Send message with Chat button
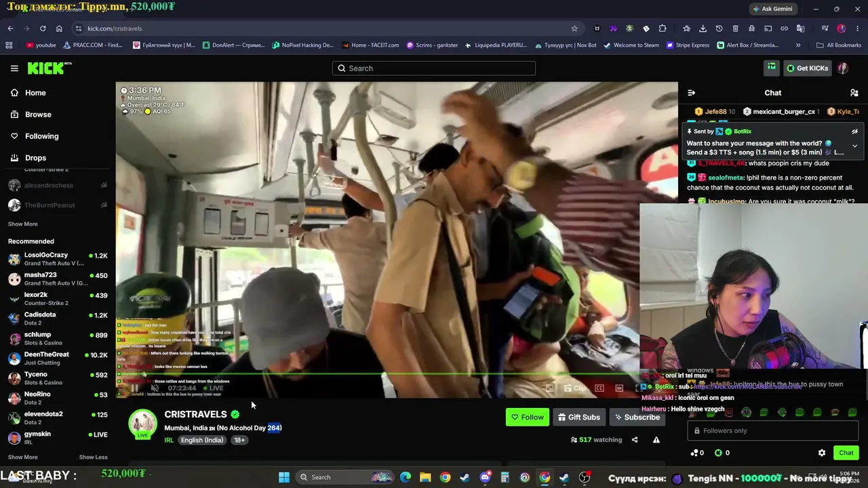 (846, 453)
